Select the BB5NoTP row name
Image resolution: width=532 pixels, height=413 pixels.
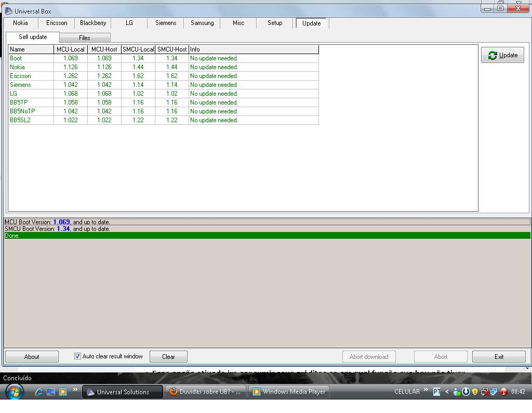22,111
